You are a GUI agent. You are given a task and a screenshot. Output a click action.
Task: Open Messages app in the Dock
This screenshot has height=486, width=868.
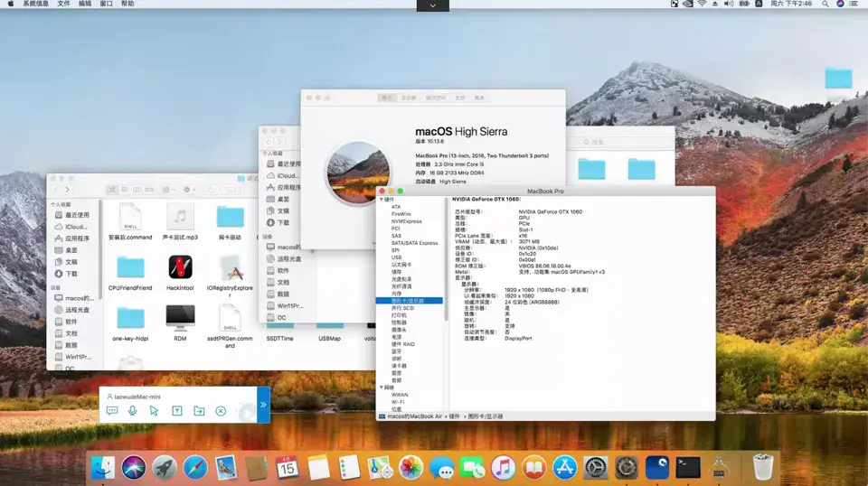pos(442,468)
